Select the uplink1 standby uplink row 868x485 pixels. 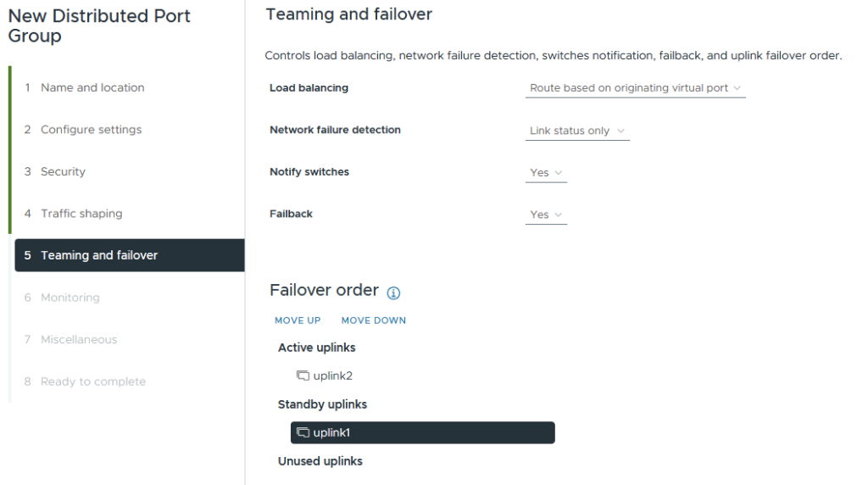[422, 433]
